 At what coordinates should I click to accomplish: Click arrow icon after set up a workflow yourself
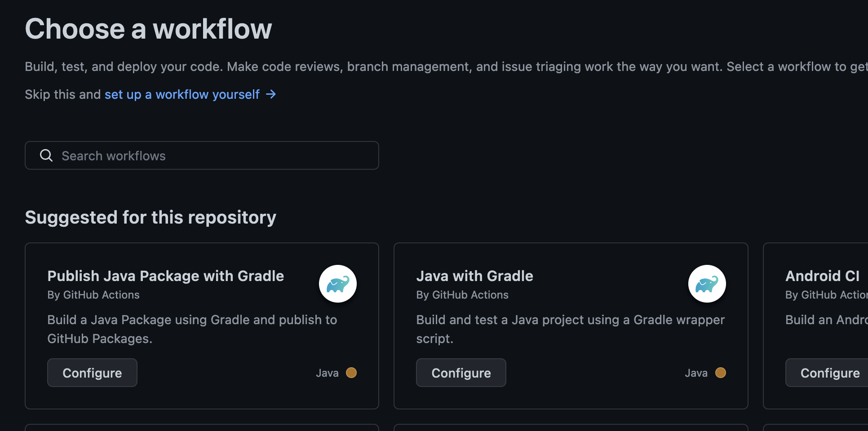[271, 94]
